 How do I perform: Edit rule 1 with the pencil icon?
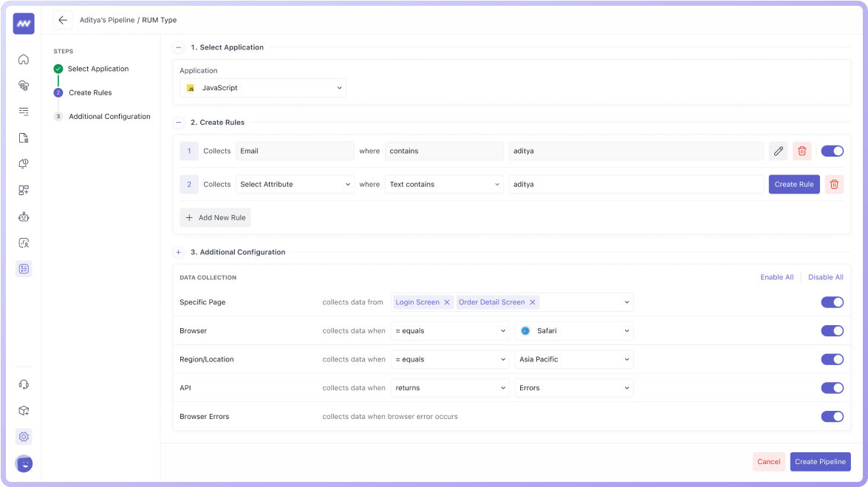click(779, 151)
